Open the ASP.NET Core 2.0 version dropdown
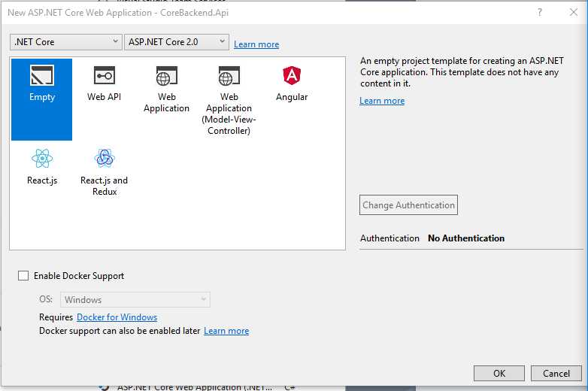Screen dimensions: 588x391 click(x=176, y=42)
